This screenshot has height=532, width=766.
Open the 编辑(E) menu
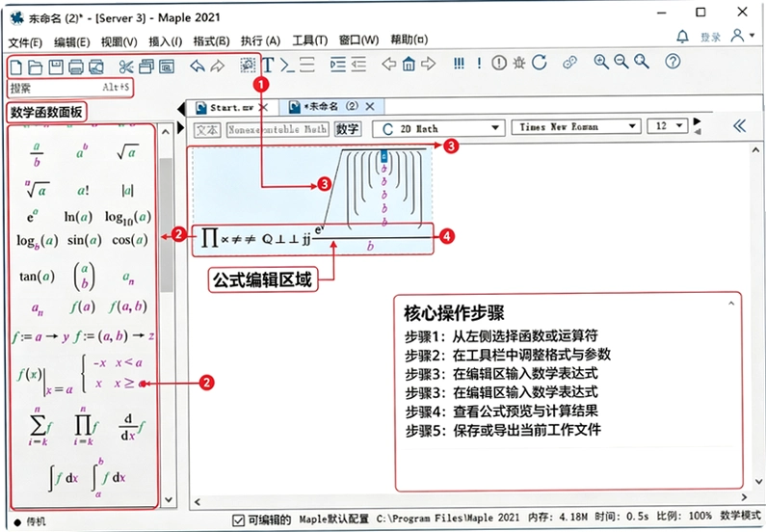72,42
